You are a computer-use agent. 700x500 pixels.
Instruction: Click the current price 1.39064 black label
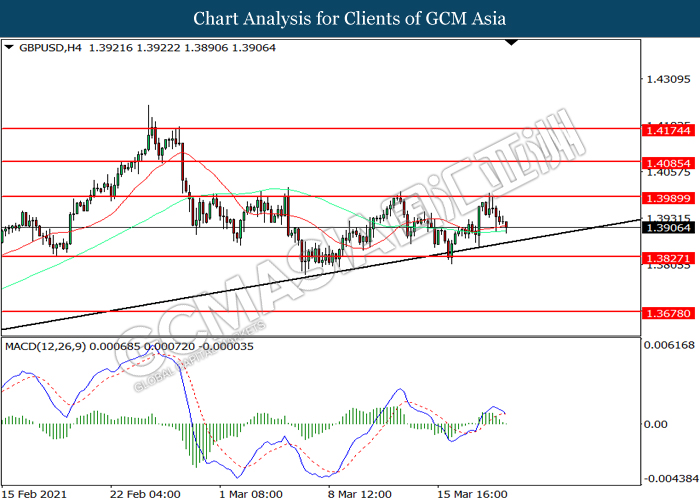tap(668, 228)
